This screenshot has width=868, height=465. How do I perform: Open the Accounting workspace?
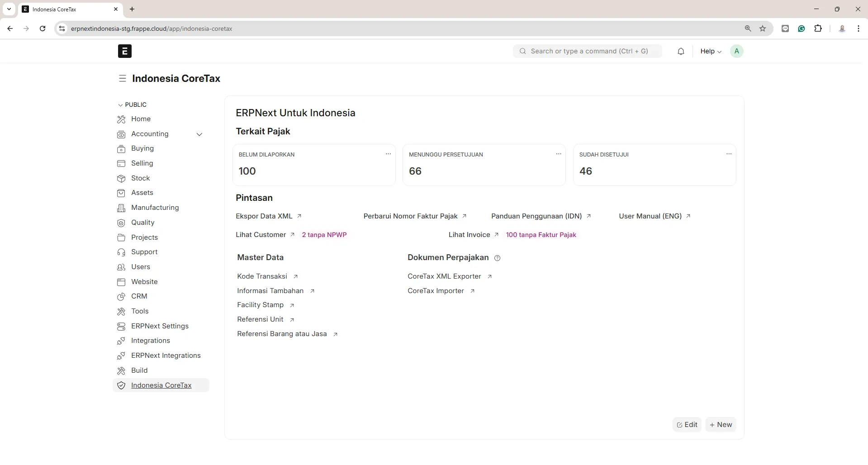point(150,134)
